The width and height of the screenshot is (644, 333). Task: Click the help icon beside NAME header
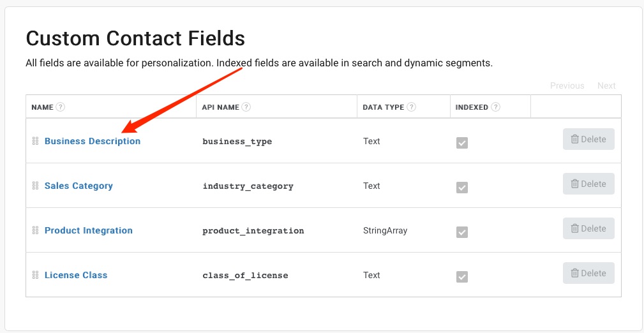(x=61, y=107)
